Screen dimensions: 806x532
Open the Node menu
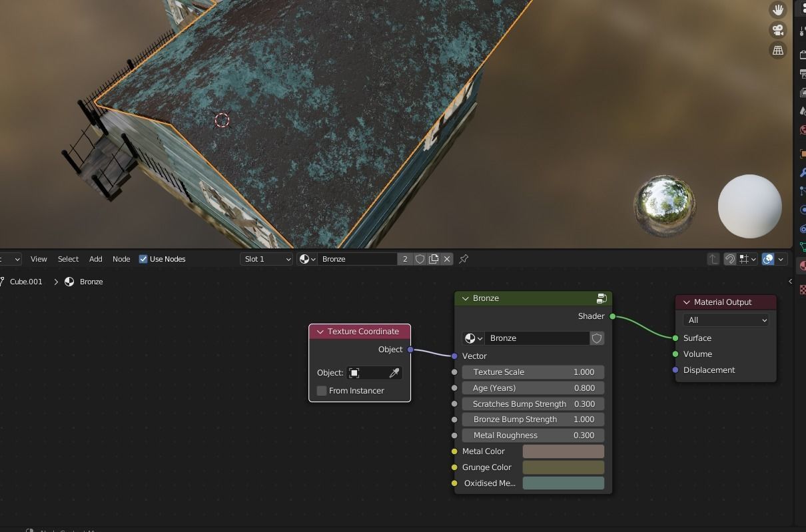pyautogui.click(x=121, y=259)
